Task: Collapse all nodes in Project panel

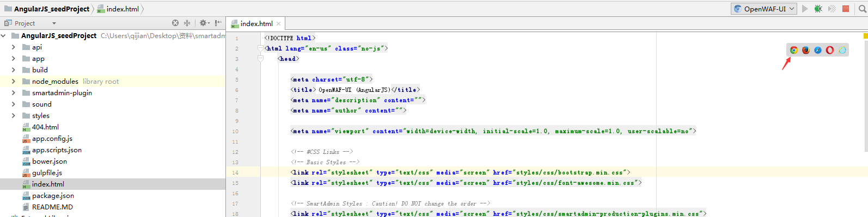Action: pyautogui.click(x=187, y=23)
